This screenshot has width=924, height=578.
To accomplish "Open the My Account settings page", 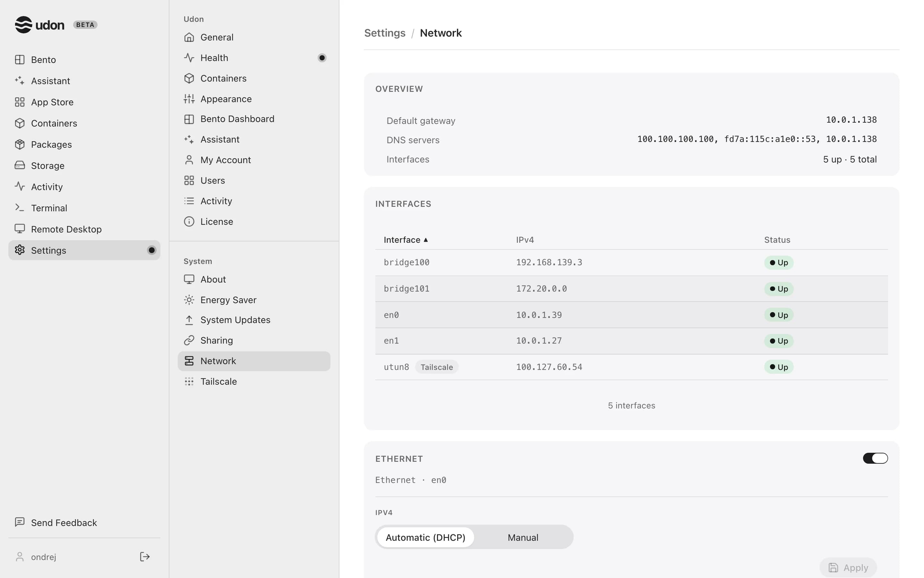I will coord(254,160).
